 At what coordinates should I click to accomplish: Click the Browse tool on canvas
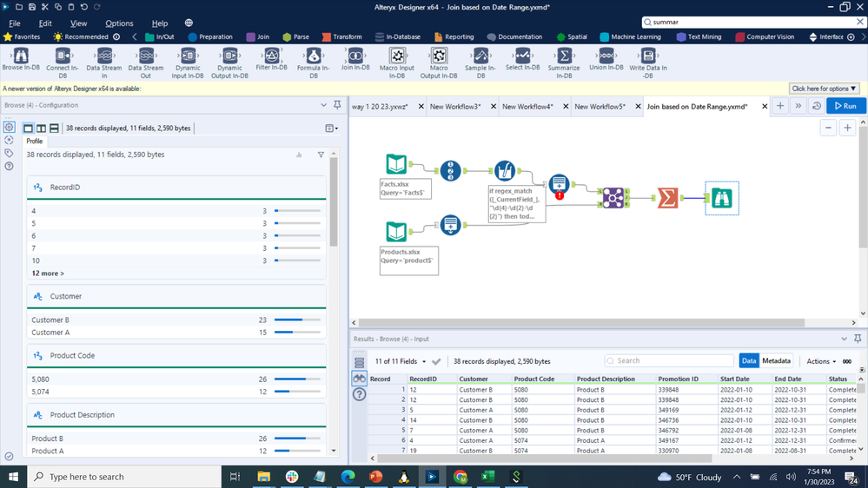pos(722,197)
